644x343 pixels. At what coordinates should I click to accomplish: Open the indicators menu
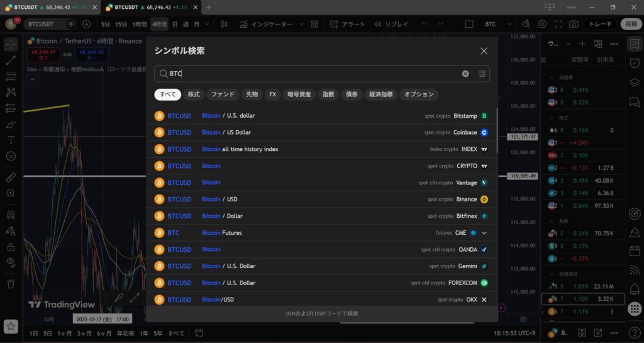(265, 24)
